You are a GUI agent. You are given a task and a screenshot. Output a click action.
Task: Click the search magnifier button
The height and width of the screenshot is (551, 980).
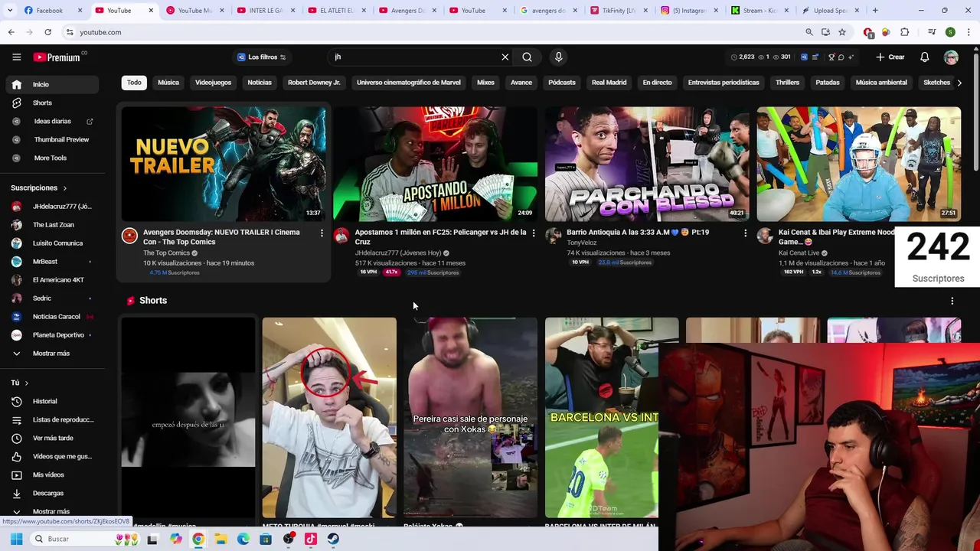[x=527, y=57]
